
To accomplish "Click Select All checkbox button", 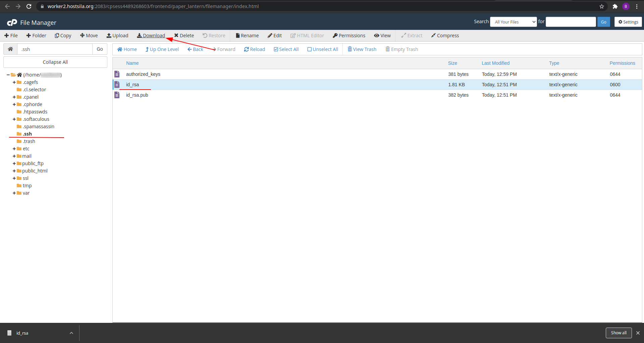I will pos(286,49).
